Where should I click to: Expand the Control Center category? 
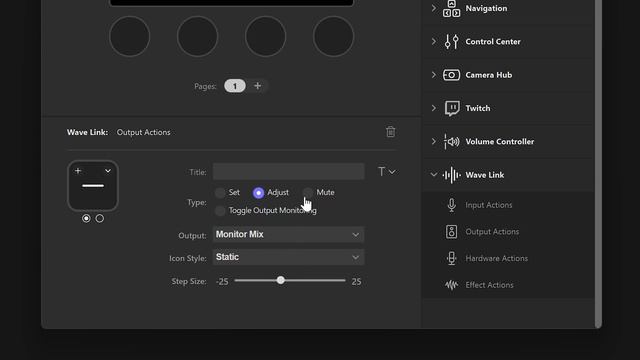[x=433, y=42]
